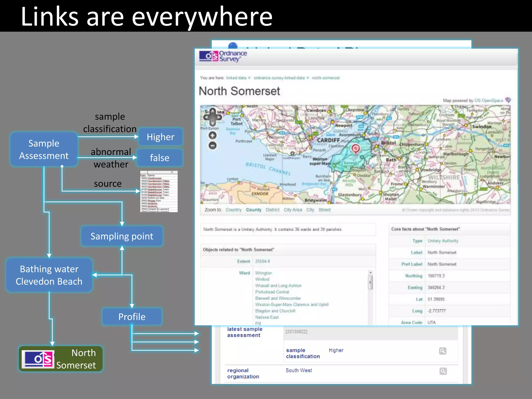Click the Profile node
The width and height of the screenshot is (532, 399).
pyautogui.click(x=132, y=317)
